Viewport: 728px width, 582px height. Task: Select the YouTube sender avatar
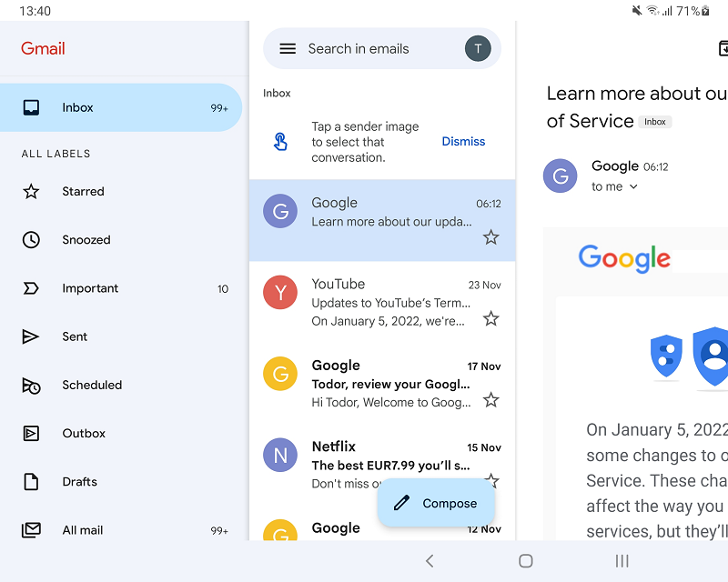(x=280, y=293)
